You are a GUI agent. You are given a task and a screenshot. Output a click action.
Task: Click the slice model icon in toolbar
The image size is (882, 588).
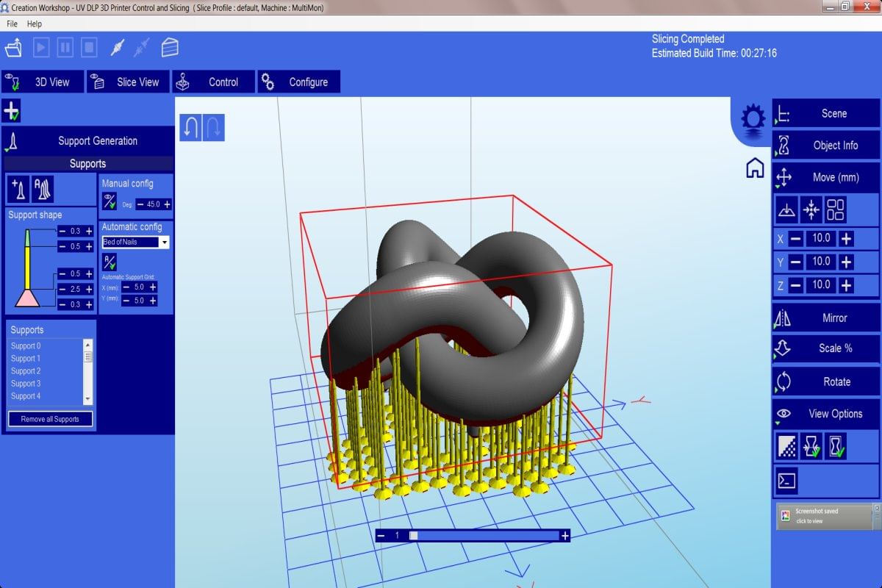170,48
